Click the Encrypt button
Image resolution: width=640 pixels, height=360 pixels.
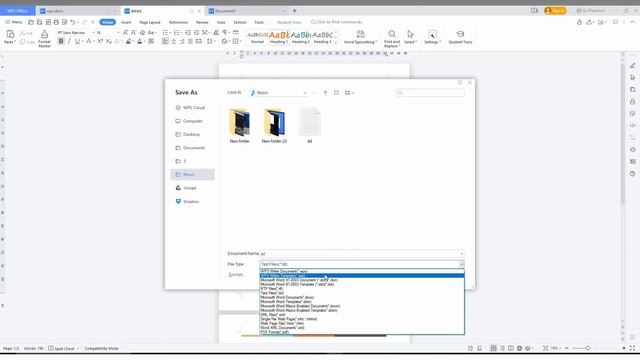tap(236, 275)
